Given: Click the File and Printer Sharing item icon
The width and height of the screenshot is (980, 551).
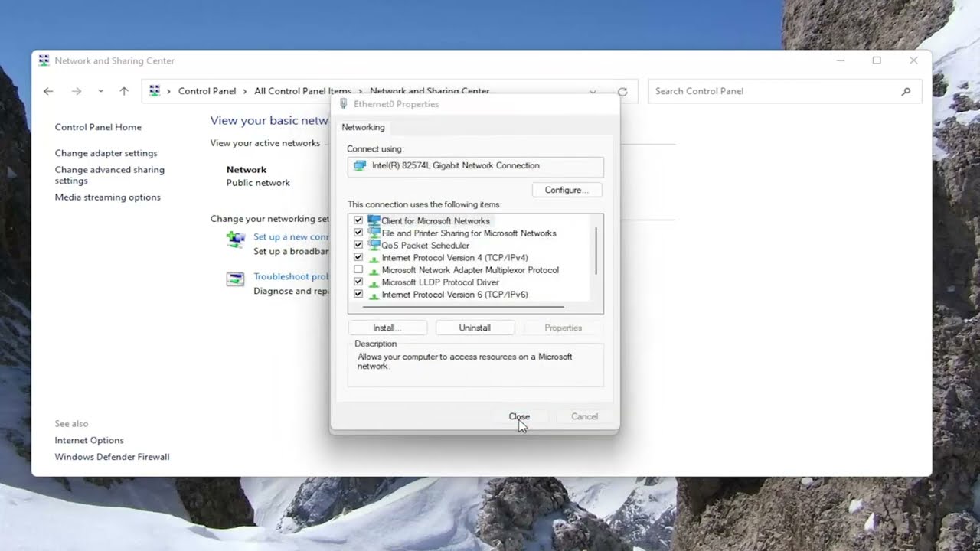Looking at the screenshot, I should 374,233.
